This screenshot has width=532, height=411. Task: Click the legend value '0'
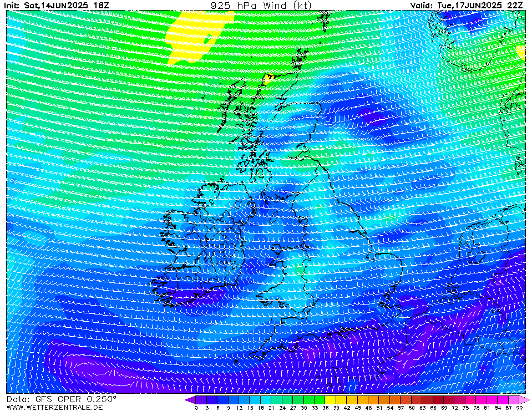click(196, 408)
